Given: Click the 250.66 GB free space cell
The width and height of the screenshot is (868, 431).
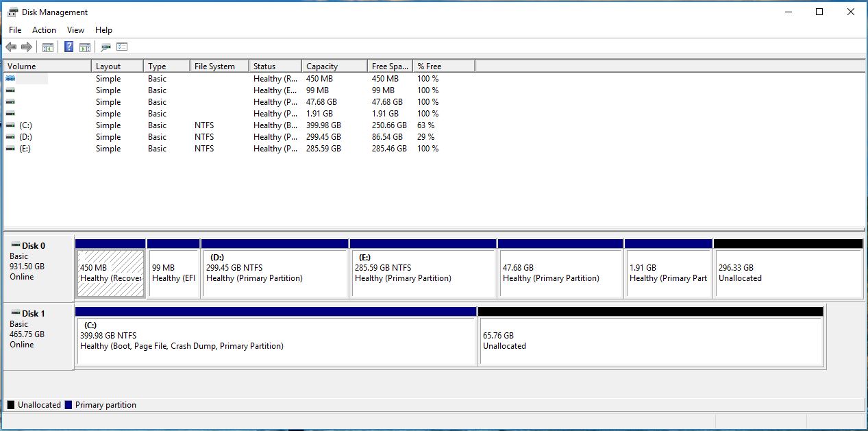Looking at the screenshot, I should (x=389, y=125).
